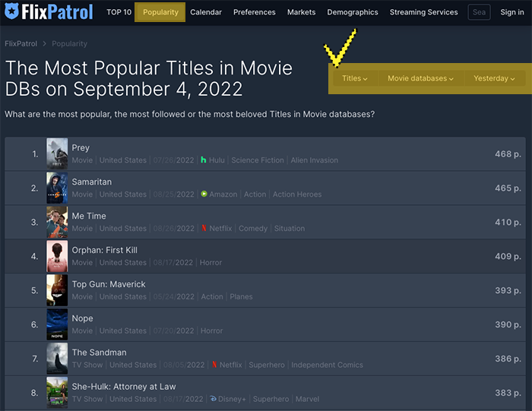This screenshot has width=532, height=411.
Task: Click Superhero genre in The Sandman row
Action: (x=267, y=365)
